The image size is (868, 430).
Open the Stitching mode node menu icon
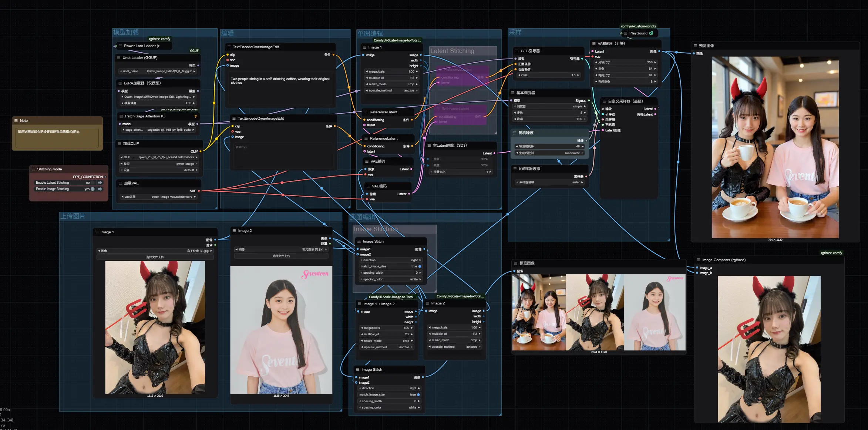pos(33,169)
